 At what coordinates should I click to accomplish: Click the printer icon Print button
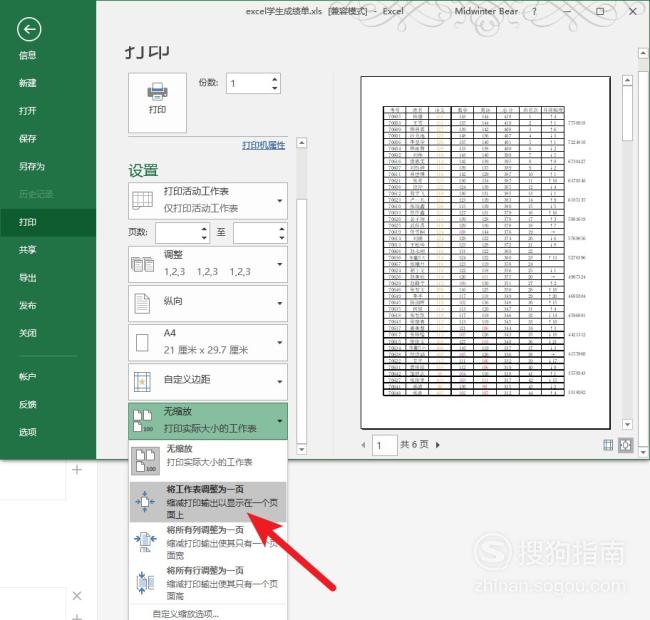pos(158,102)
